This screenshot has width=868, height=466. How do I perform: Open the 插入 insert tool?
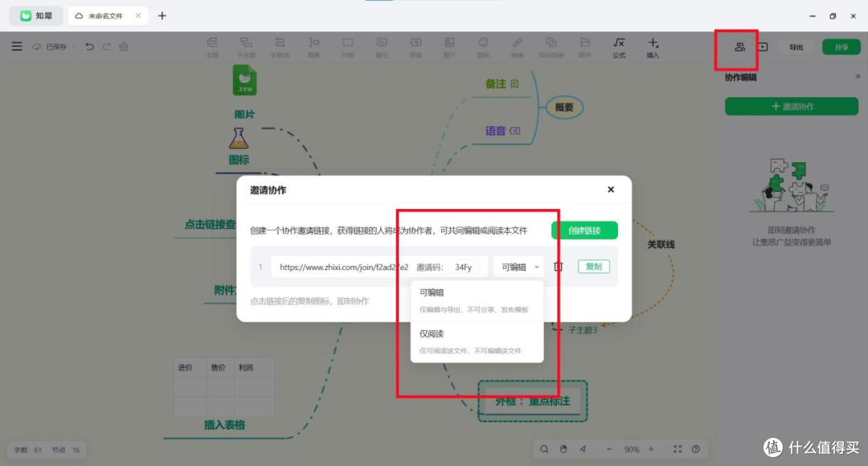tap(653, 47)
